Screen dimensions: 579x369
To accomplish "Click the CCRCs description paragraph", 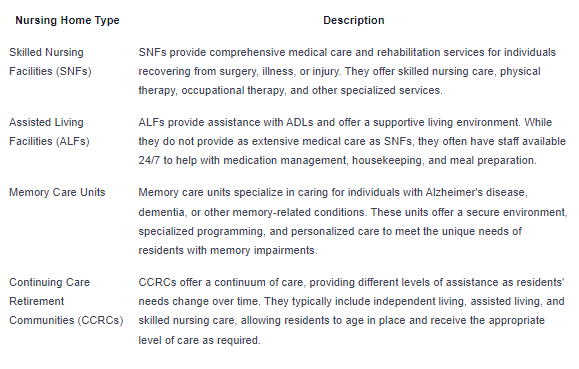I will tap(352, 311).
